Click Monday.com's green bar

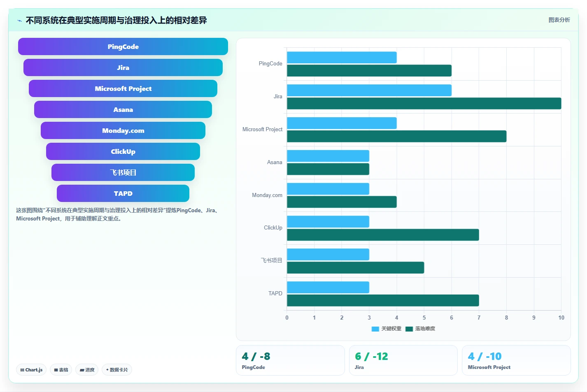click(342, 202)
